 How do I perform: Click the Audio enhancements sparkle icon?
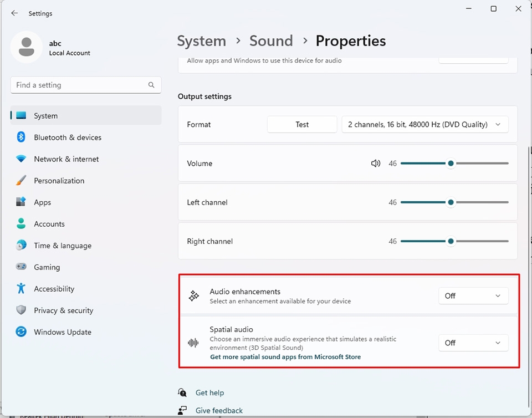(194, 296)
